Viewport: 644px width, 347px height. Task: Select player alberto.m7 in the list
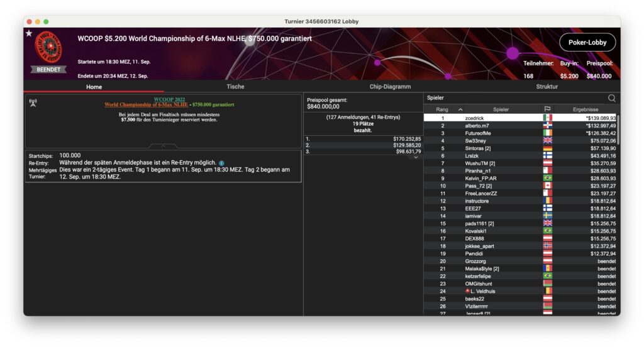click(477, 126)
